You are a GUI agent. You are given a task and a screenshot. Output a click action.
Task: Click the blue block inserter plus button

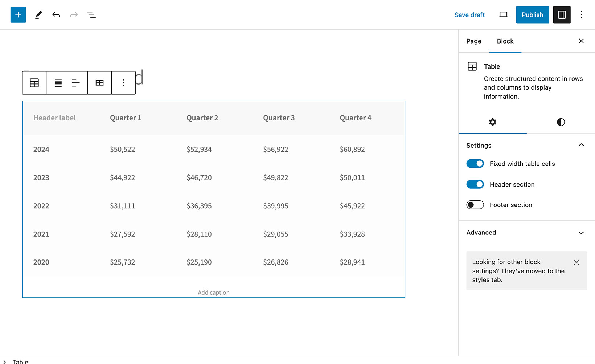point(18,15)
